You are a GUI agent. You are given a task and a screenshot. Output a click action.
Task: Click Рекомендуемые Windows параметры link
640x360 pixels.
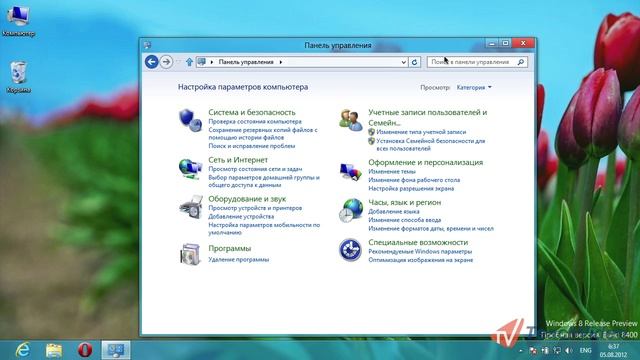(420, 251)
